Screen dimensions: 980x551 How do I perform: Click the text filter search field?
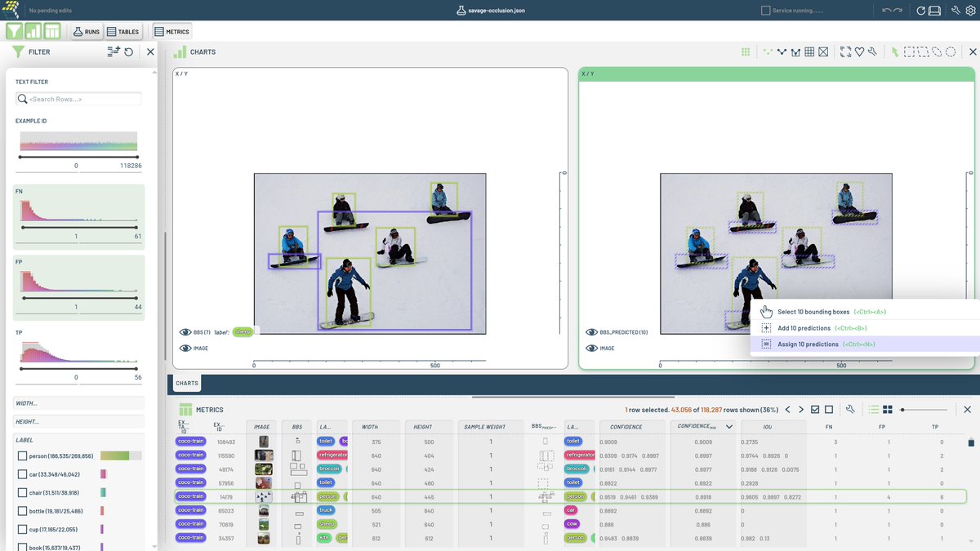pyautogui.click(x=78, y=99)
